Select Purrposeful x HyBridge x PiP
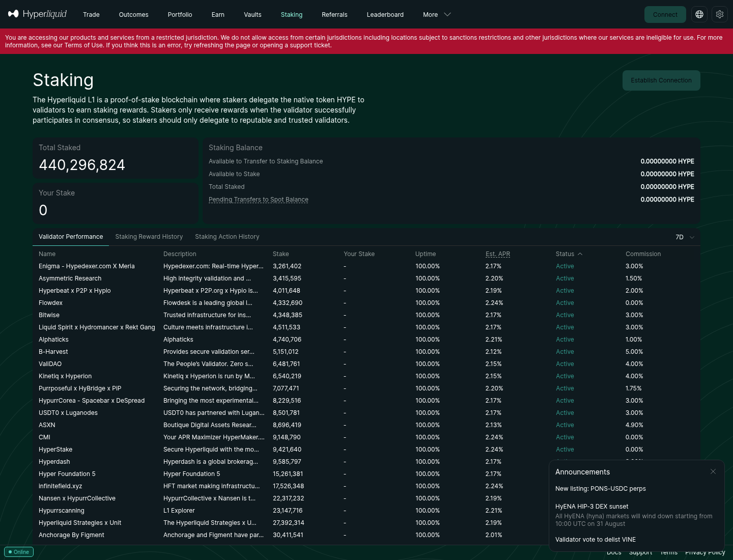Viewport: 733px width, 560px height. pos(80,388)
